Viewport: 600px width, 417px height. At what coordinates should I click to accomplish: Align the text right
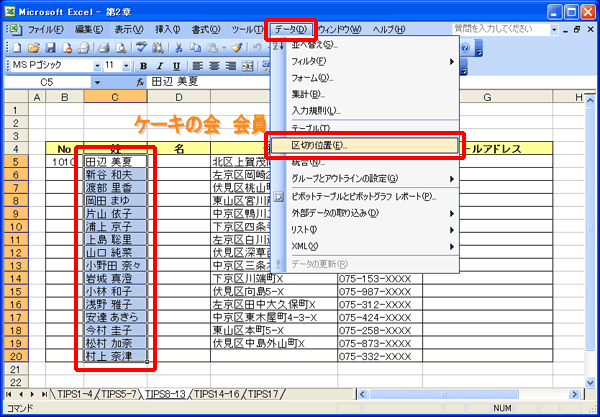[231, 66]
